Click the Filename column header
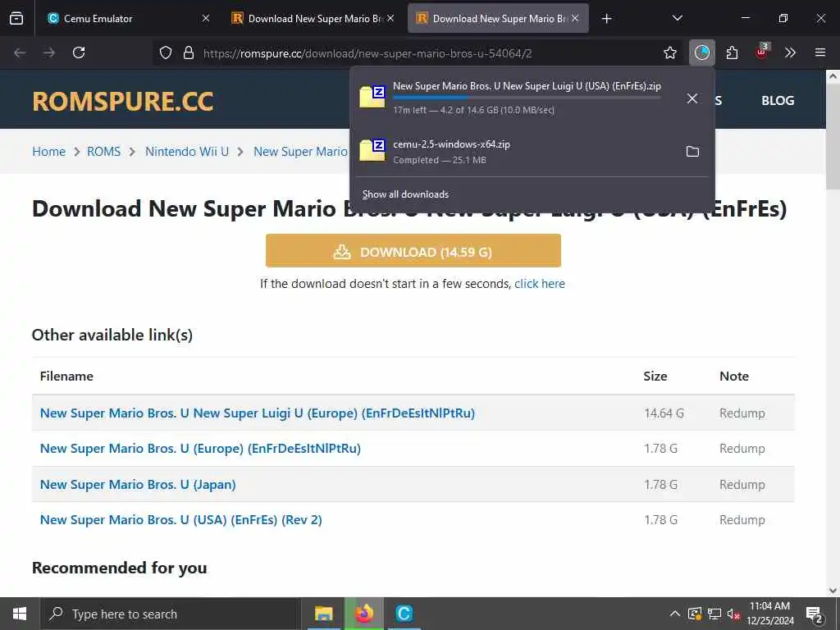 click(x=66, y=376)
